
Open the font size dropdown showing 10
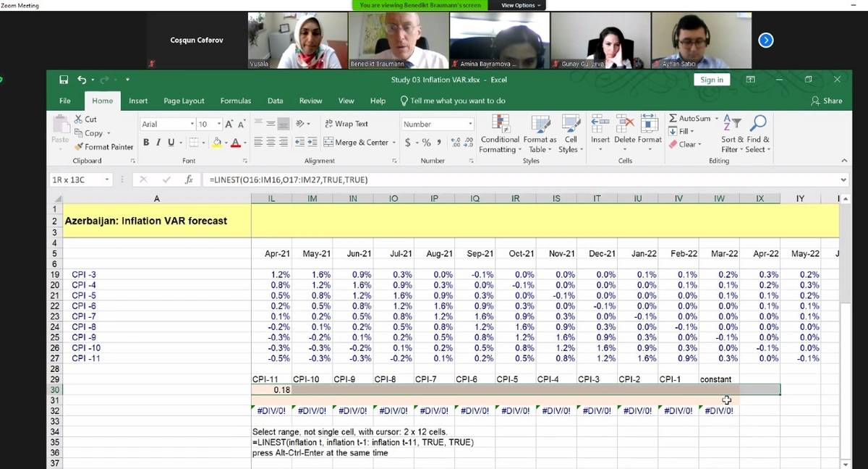[x=219, y=124]
